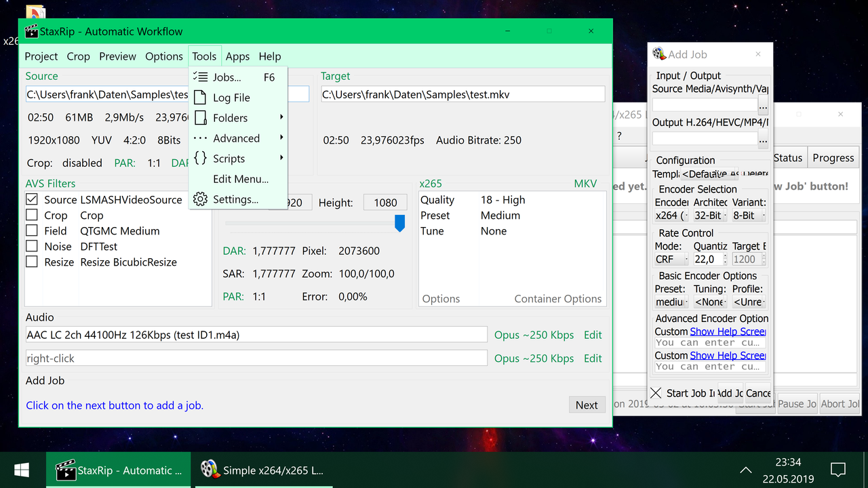Viewport: 868px width, 488px height.
Task: Enable the Noise DFTTest filter
Action: (31, 246)
